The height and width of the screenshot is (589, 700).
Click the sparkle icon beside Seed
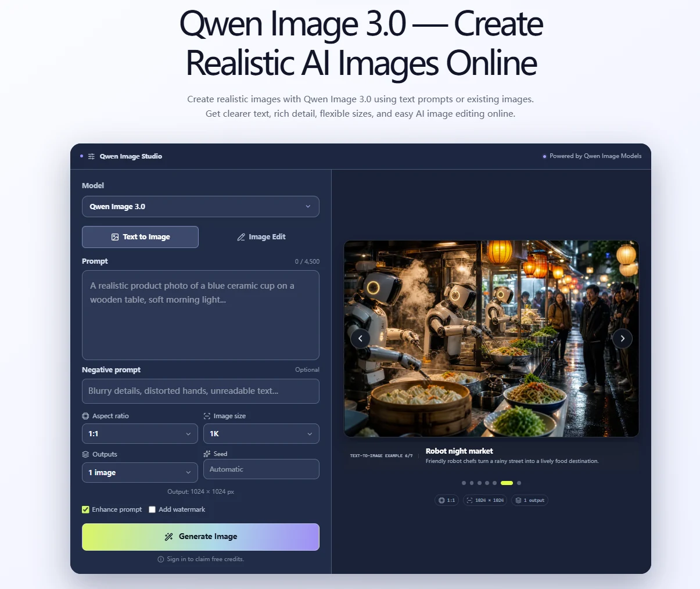point(207,454)
